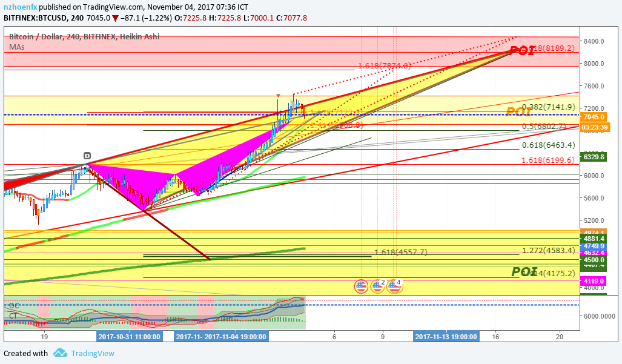Image resolution: width=622 pixels, height=364 pixels.
Task: Click the BITFINEX:BTCUSD symbol in the header
Action: point(35,18)
